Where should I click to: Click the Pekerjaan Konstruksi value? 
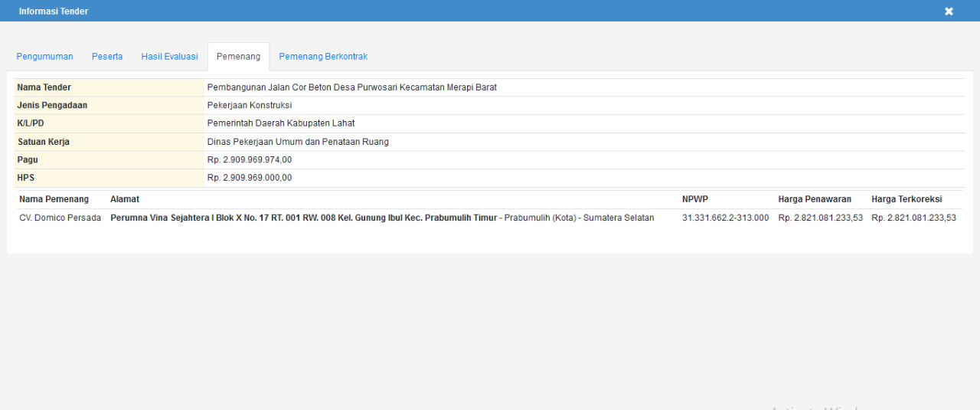point(250,106)
